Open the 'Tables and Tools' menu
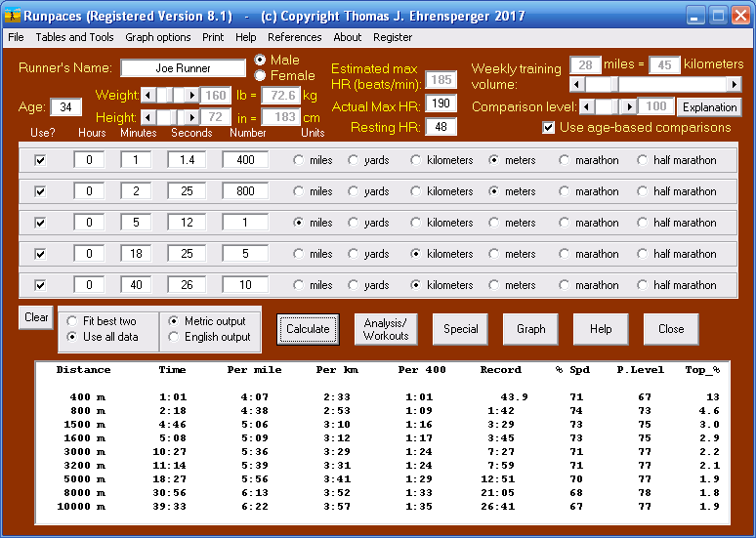Image resolution: width=756 pixels, height=538 pixels. pos(74,37)
